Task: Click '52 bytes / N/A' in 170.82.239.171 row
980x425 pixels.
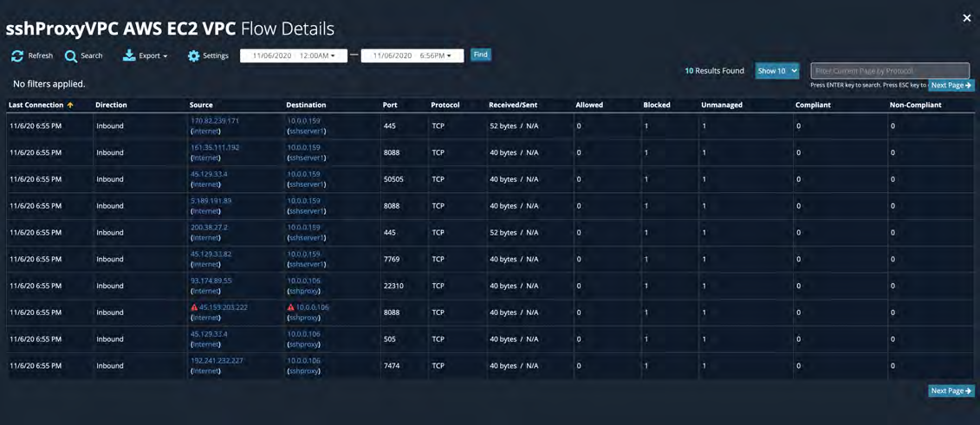Action: point(514,126)
